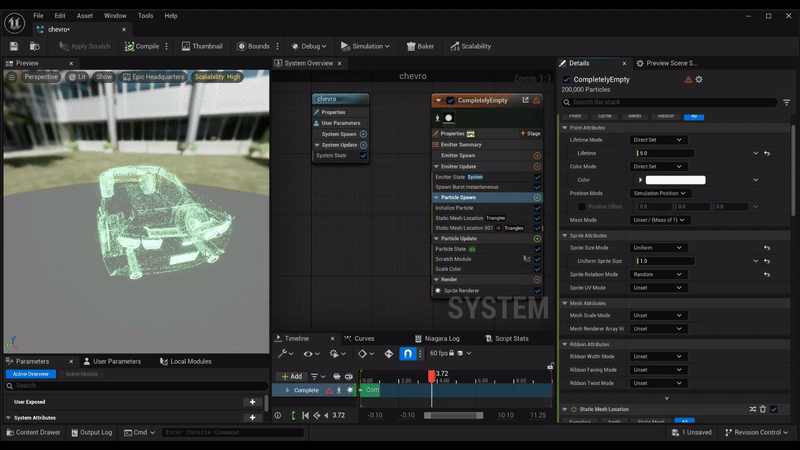Compile the Niagara system

point(142,46)
